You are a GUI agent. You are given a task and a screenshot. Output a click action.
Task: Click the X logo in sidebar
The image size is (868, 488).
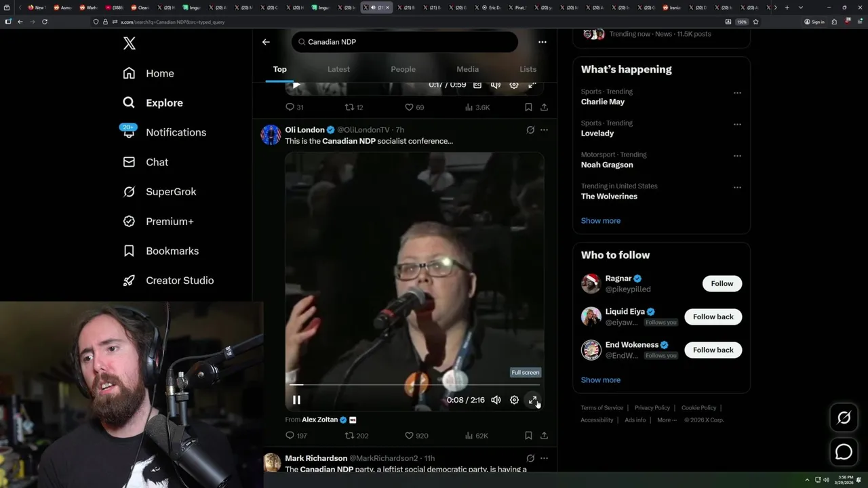pos(129,43)
